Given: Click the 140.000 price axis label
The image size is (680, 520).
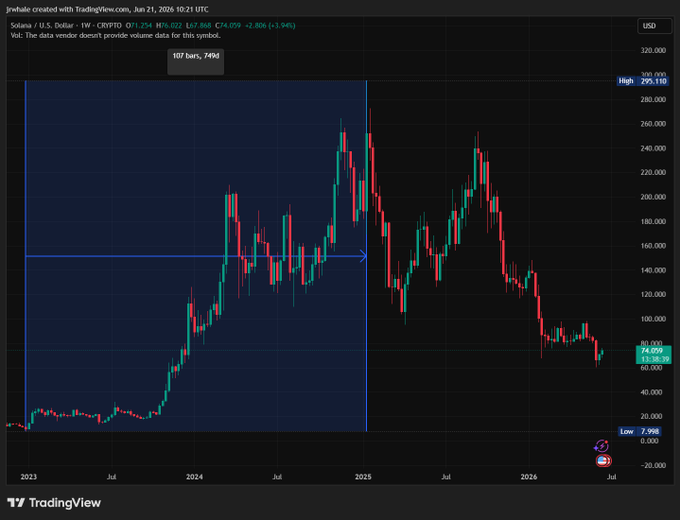Looking at the screenshot, I should point(653,270).
